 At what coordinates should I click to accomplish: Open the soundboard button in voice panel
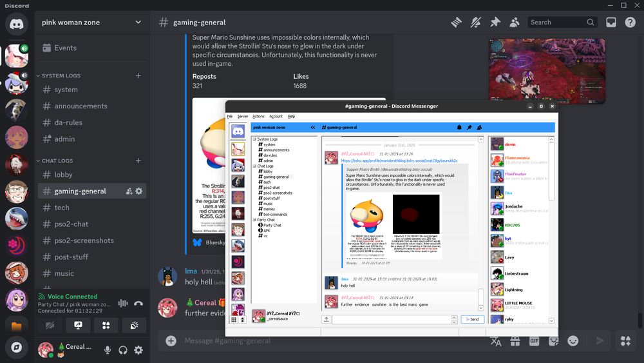pos(134,326)
